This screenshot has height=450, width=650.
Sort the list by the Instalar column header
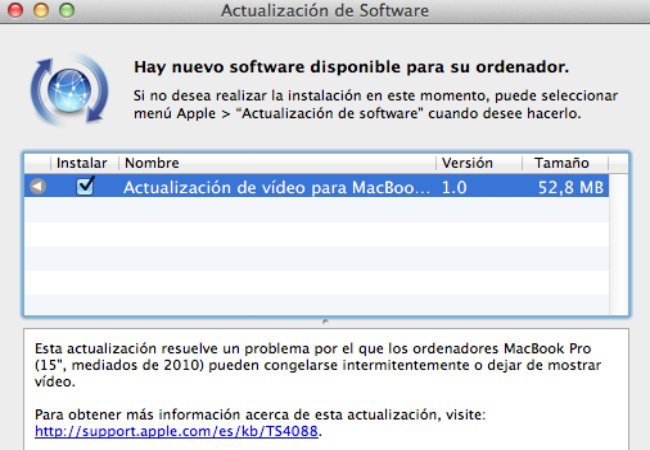[82, 162]
